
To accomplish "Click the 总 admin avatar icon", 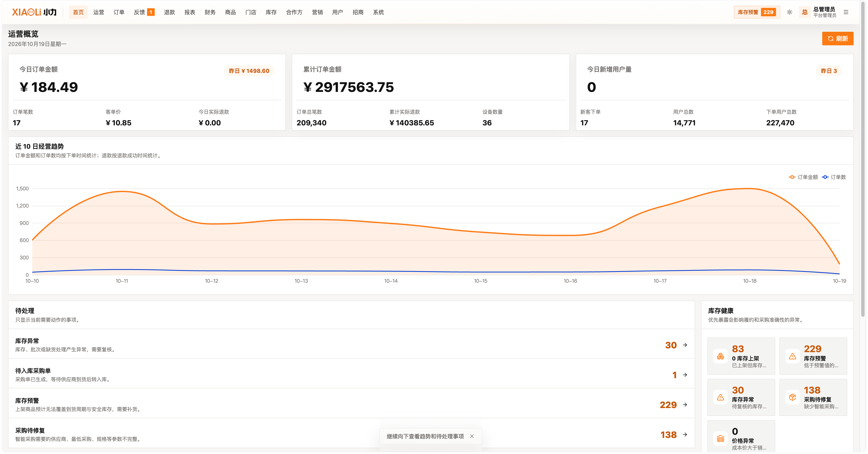I will tap(805, 12).
